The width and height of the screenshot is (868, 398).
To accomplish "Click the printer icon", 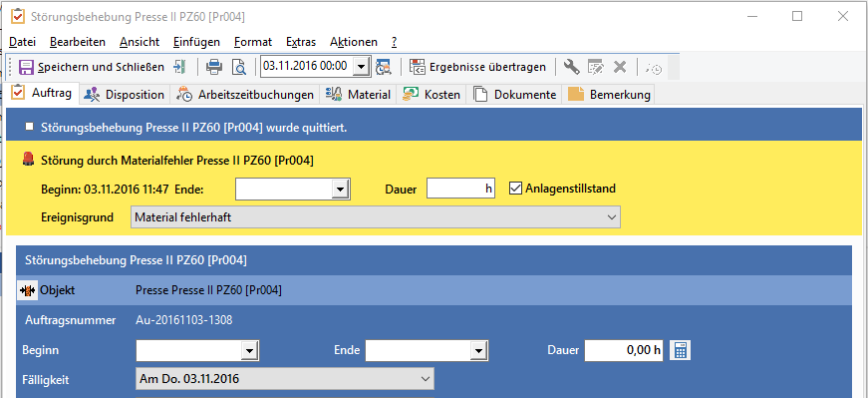I will tap(214, 67).
